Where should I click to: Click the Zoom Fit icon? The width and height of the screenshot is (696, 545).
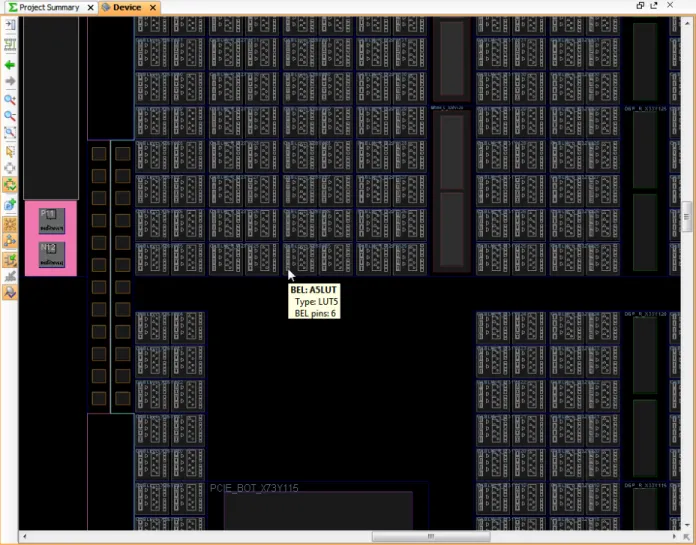[10, 132]
